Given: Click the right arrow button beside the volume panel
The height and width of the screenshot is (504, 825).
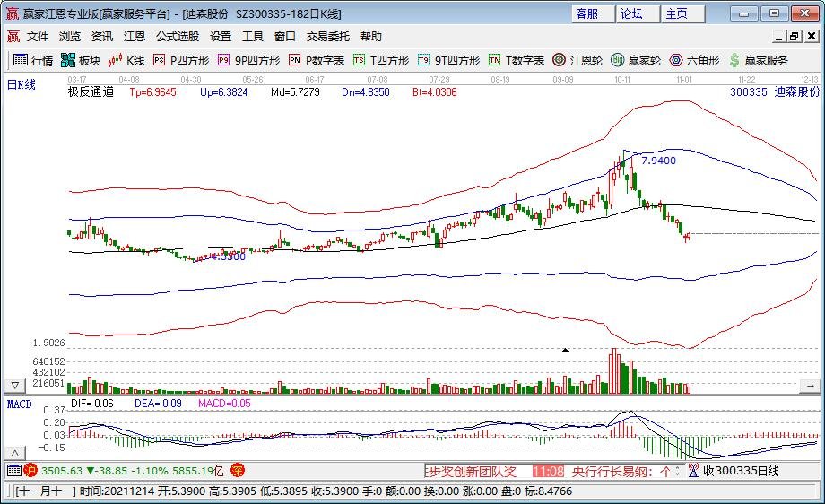Looking at the screenshot, I should (x=810, y=386).
